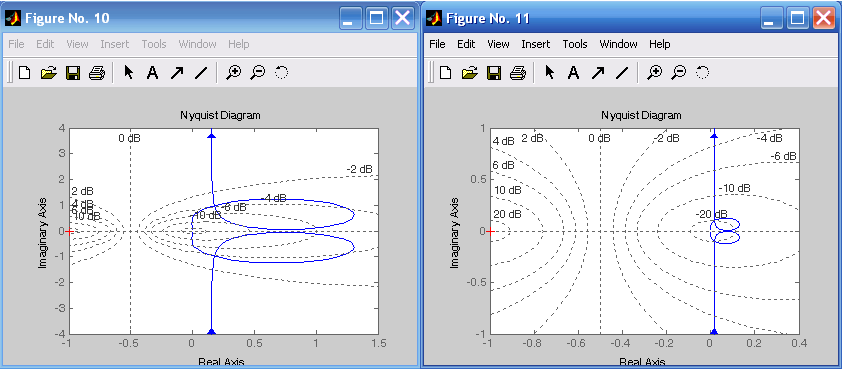842x369 pixels.
Task: Click Nyquist Diagram title in Figure No. 11
Action: (641, 115)
